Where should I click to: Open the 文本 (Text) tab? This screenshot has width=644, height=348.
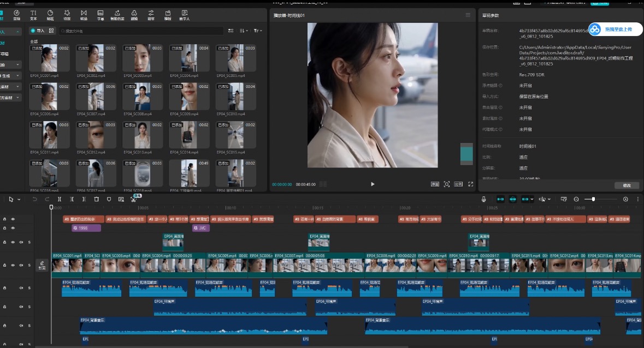click(33, 15)
